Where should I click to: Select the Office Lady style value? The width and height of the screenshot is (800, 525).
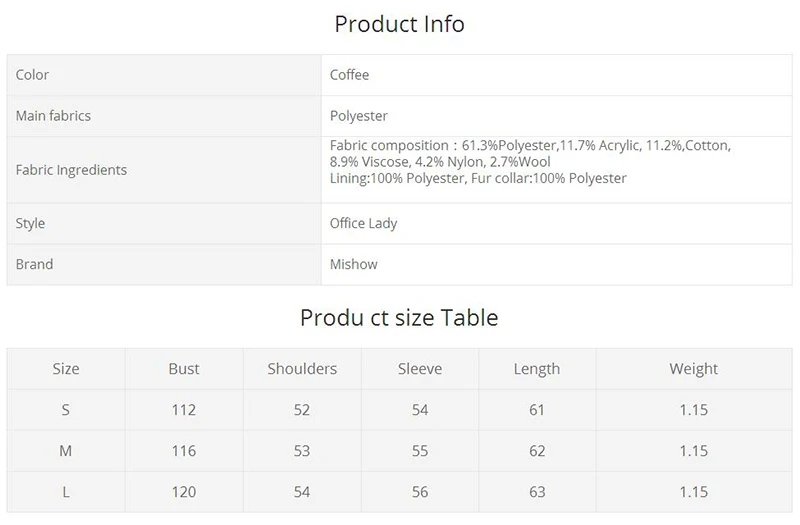pyautogui.click(x=363, y=223)
